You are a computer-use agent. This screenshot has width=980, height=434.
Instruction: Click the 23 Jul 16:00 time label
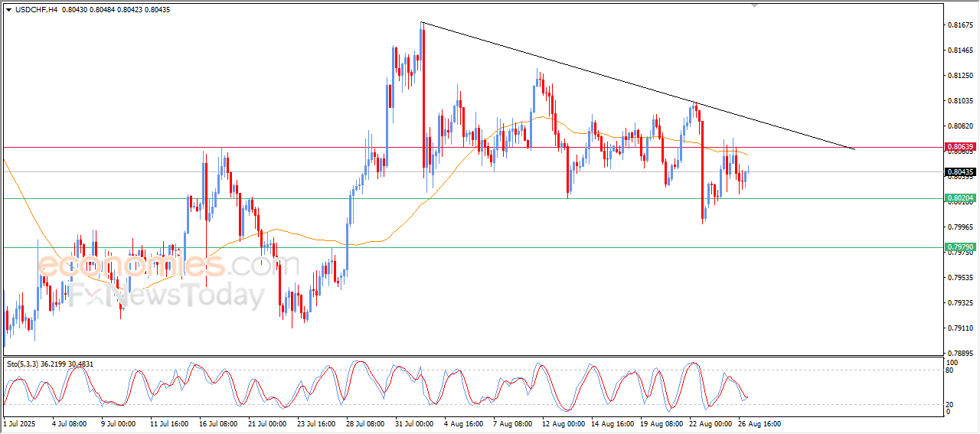316,423
